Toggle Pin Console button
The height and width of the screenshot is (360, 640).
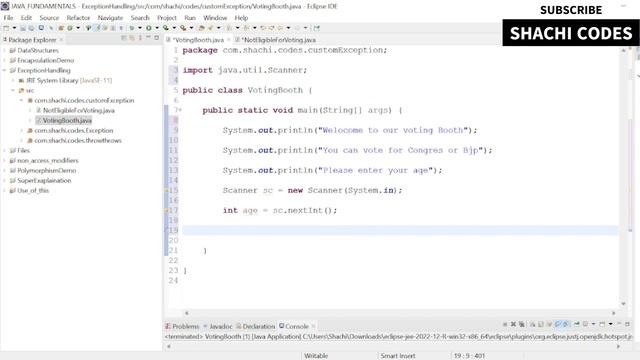(577, 324)
